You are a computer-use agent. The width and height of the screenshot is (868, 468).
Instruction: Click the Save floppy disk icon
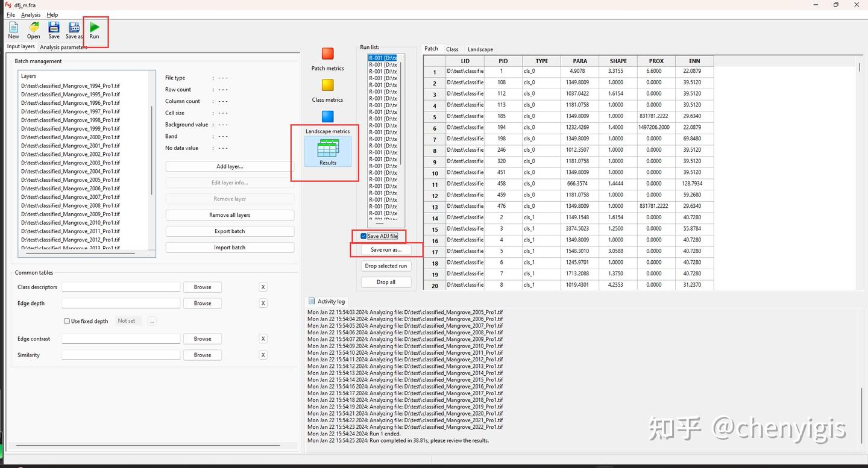click(54, 27)
